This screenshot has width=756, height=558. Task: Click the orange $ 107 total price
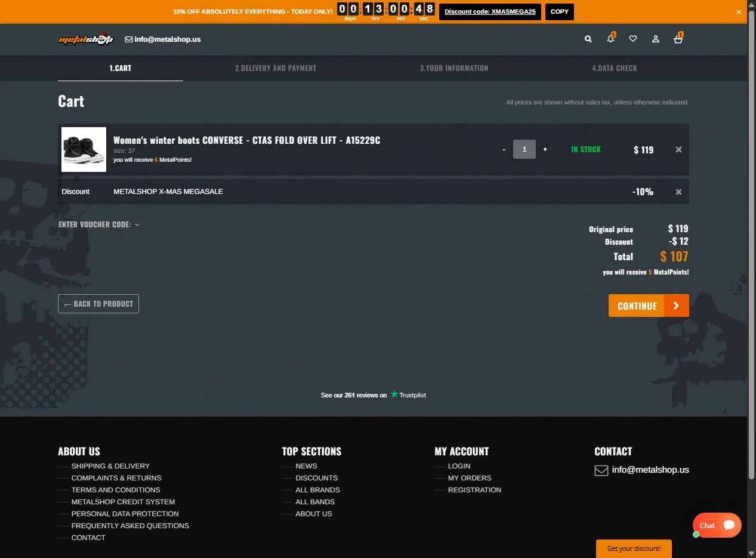point(674,257)
